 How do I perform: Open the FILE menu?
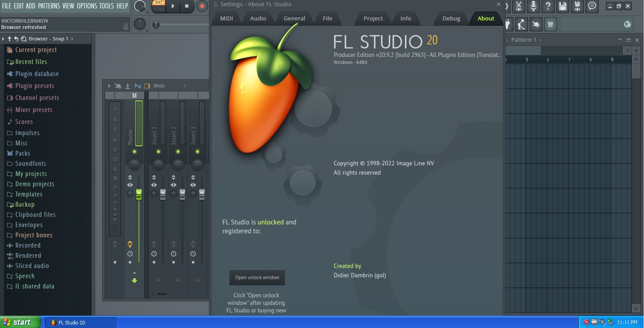point(6,6)
